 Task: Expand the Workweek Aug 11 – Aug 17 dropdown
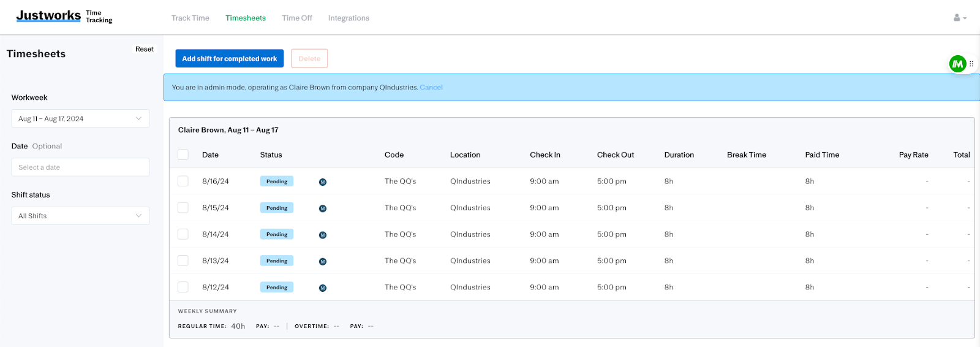80,118
